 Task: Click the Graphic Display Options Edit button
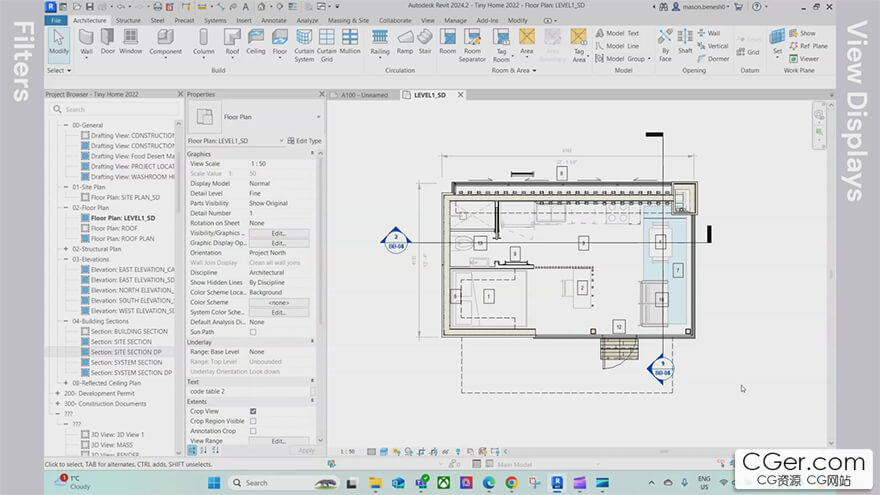(279, 243)
